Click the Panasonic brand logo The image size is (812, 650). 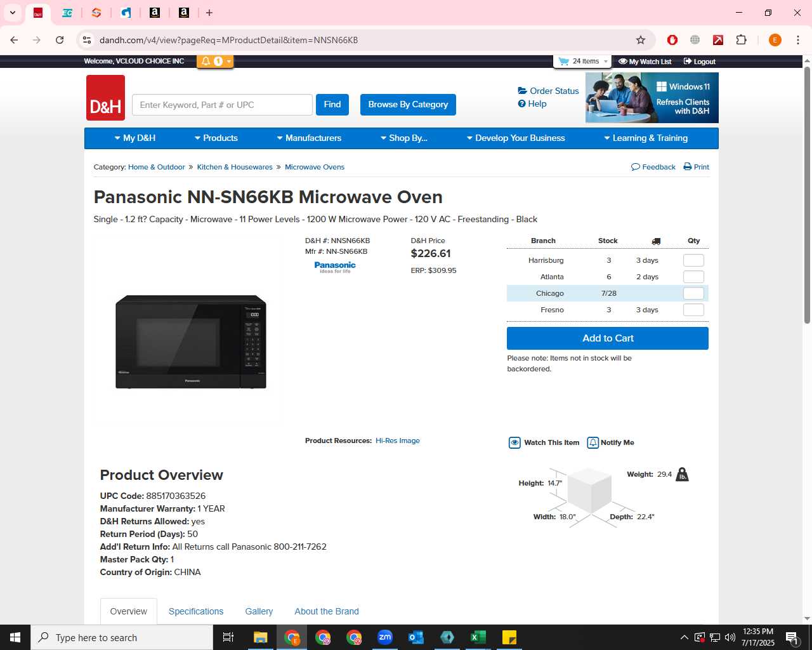[x=335, y=267]
